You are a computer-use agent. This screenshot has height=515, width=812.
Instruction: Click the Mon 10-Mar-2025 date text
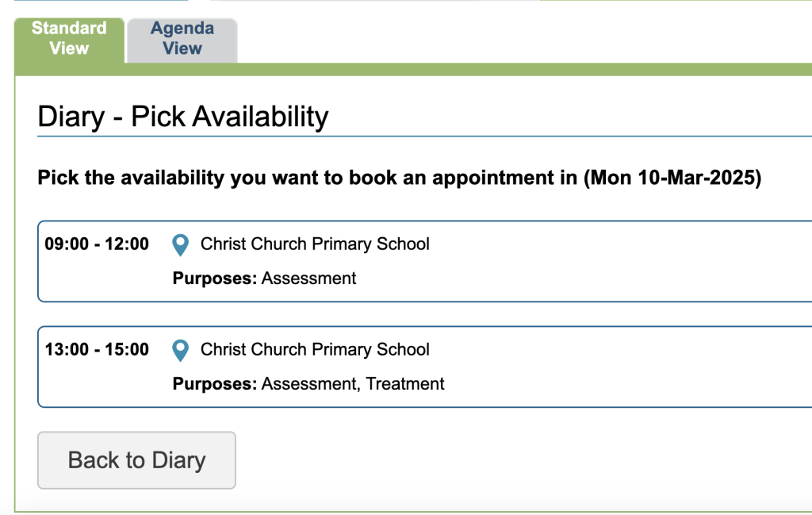click(672, 178)
